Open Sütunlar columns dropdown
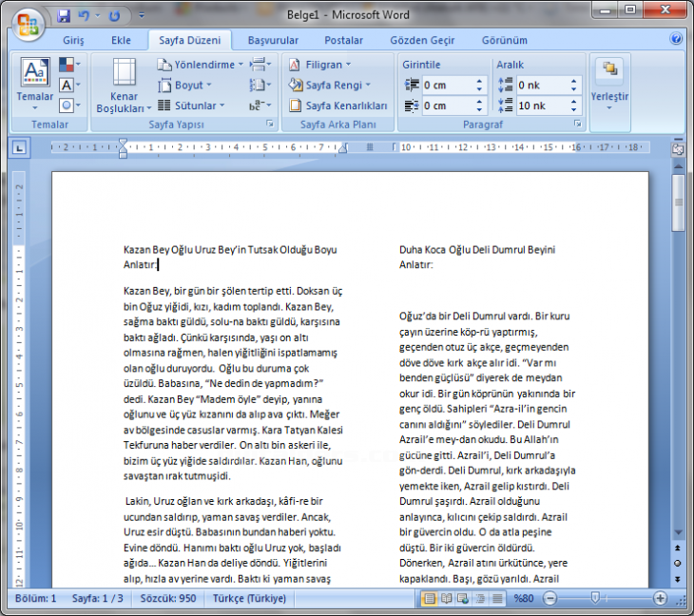Image resolution: width=694 pixels, height=616 pixels. click(192, 106)
